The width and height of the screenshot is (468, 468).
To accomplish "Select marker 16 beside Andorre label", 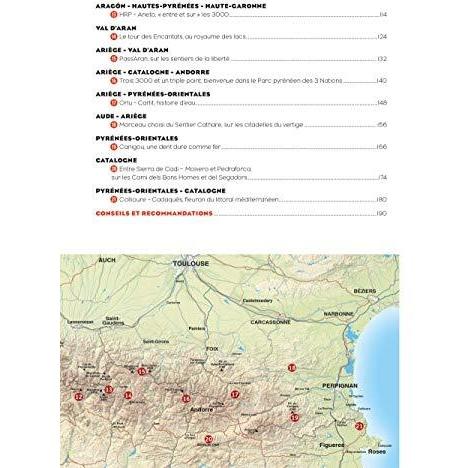I will pyautogui.click(x=186, y=398).
